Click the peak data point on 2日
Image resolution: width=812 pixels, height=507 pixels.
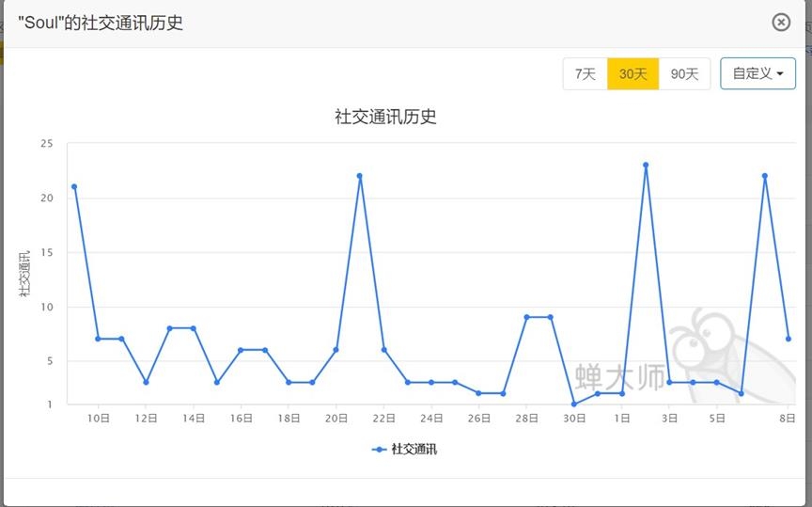point(646,165)
